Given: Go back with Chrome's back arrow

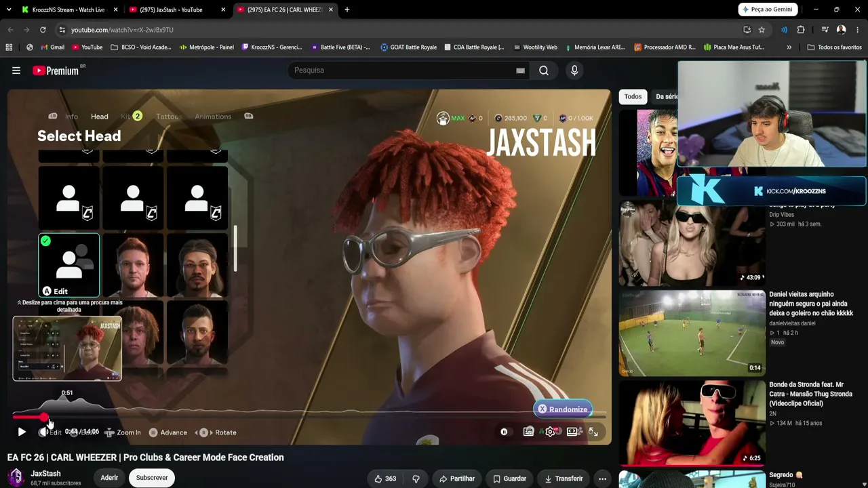Looking at the screenshot, I should click(10, 30).
